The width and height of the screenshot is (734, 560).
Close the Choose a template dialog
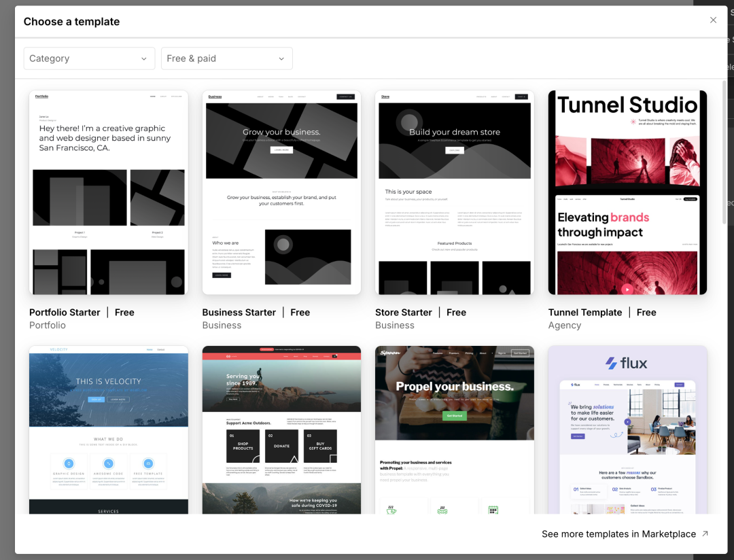tap(713, 20)
